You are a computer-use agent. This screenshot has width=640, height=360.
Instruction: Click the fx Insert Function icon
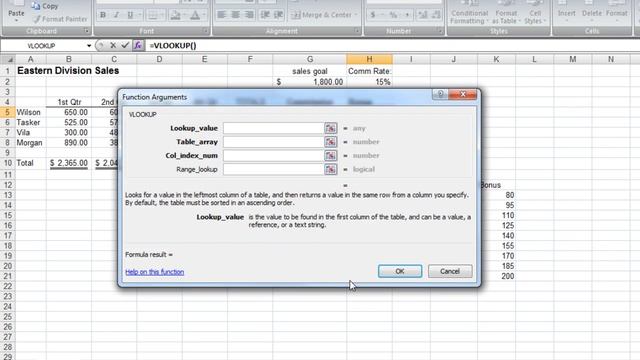click(138, 45)
